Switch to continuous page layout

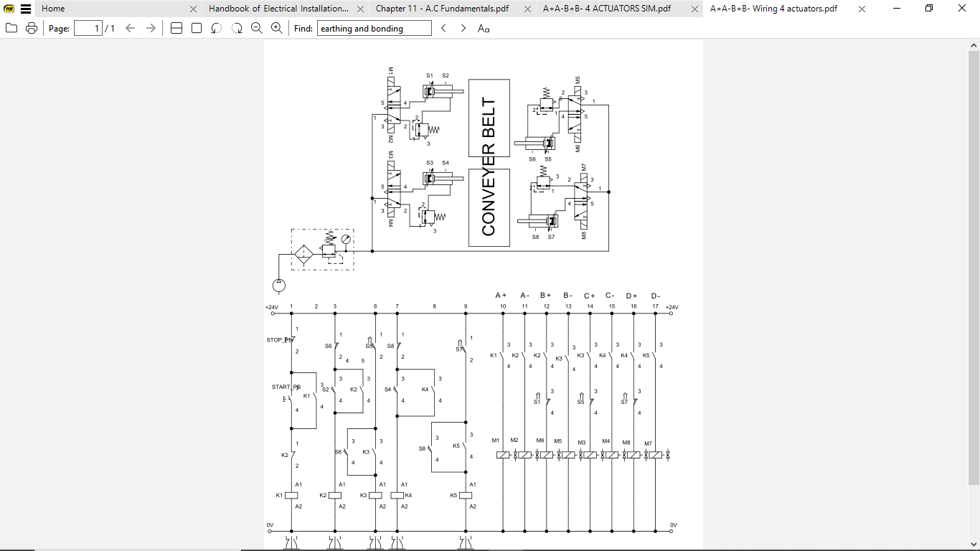[176, 28]
